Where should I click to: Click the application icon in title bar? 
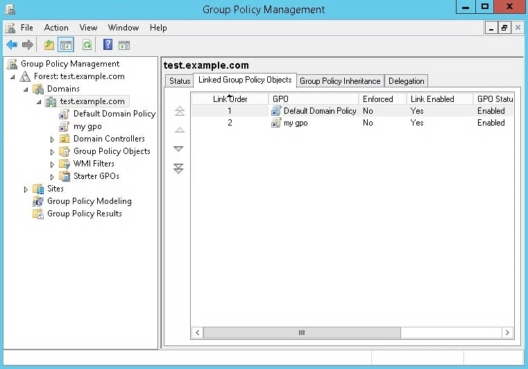pyautogui.click(x=10, y=9)
